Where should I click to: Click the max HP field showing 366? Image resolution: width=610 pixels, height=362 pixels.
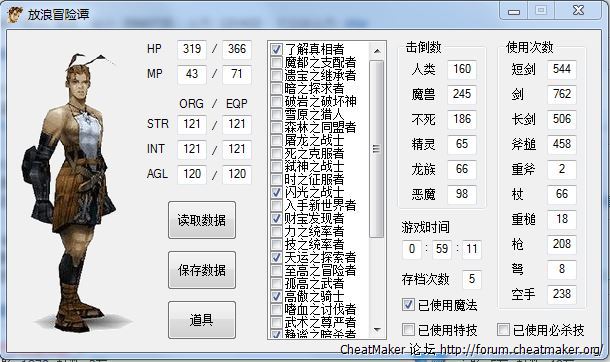(237, 49)
